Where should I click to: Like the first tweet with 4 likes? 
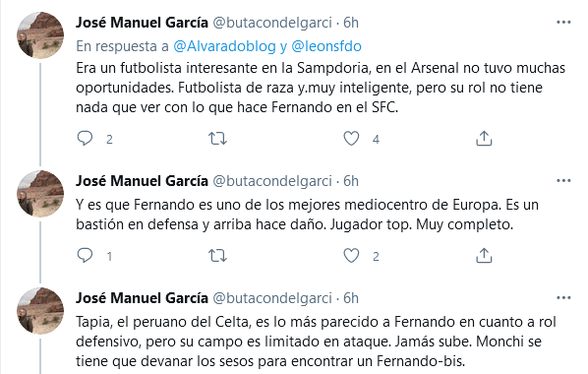click(x=351, y=139)
